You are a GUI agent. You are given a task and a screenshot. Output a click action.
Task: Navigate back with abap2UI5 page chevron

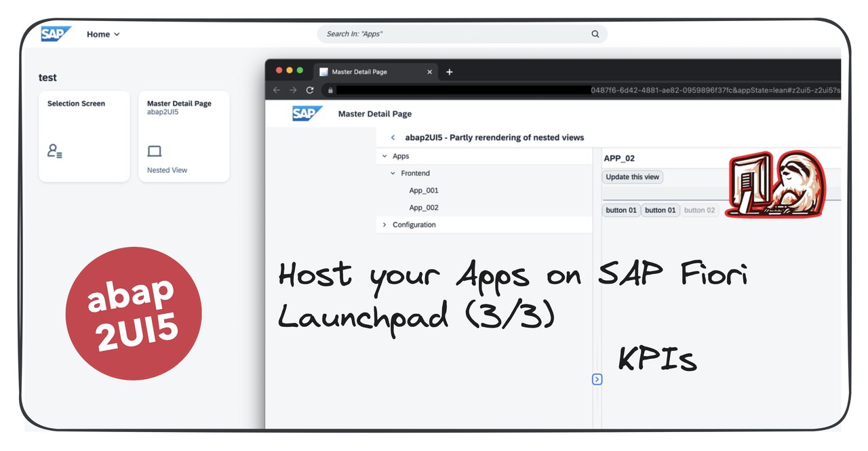[x=393, y=138]
